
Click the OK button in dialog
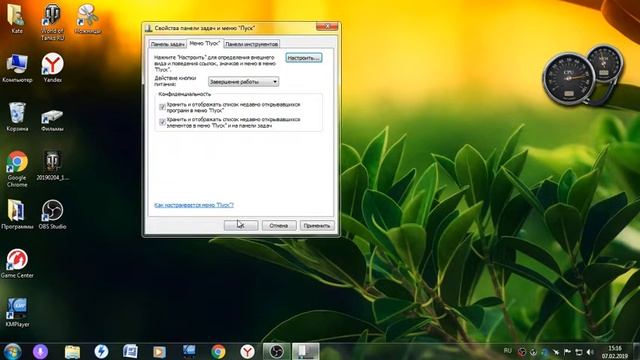[x=241, y=225]
